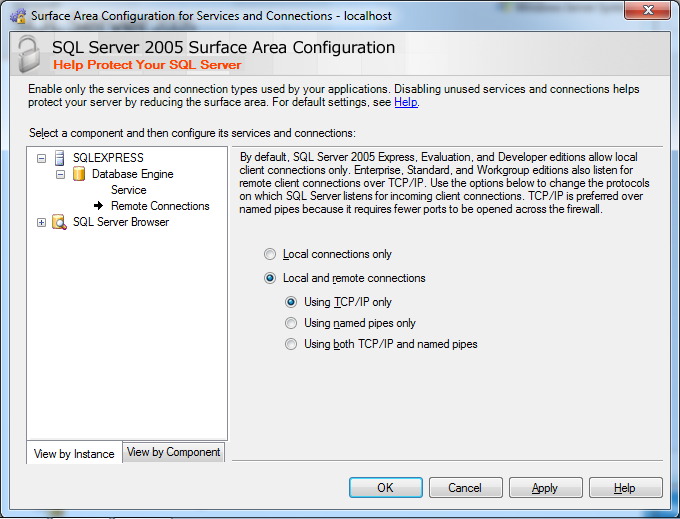Click the SQLEXPRESS server instance icon
The height and width of the screenshot is (519, 680).
click(60, 158)
